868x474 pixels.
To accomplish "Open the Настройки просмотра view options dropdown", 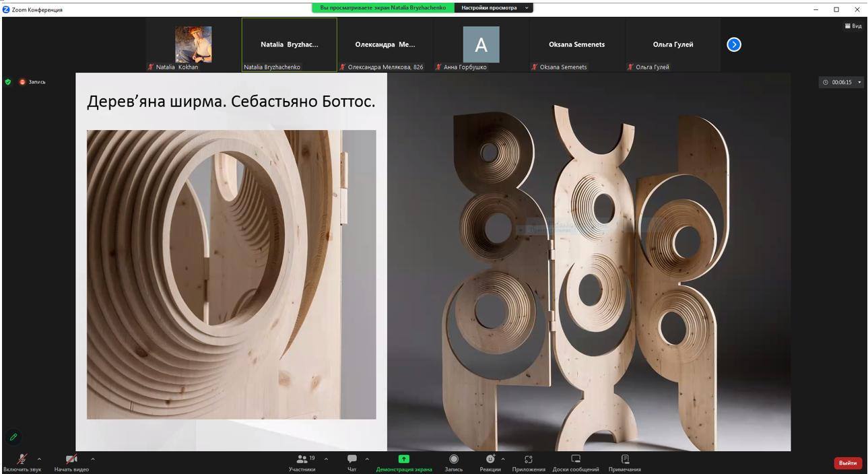I will point(494,8).
